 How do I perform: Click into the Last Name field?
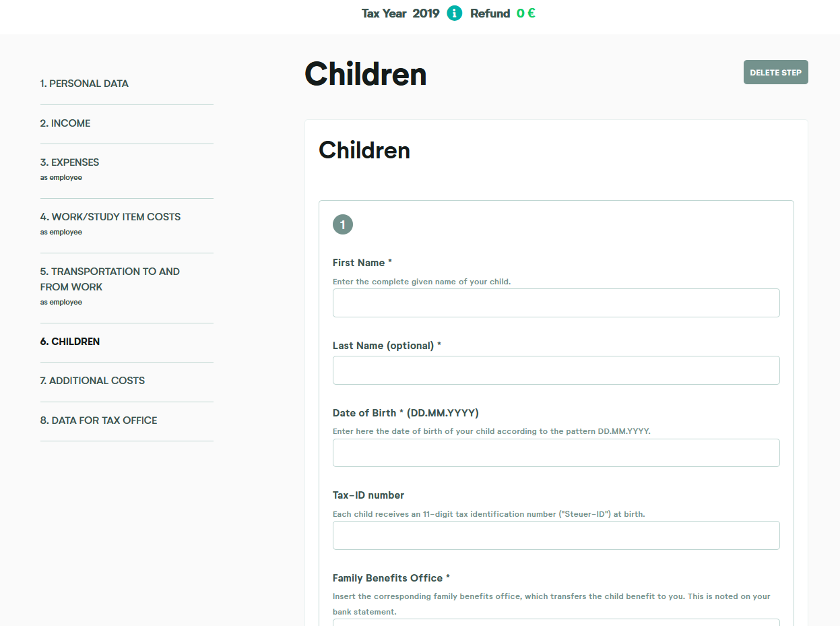coord(556,371)
